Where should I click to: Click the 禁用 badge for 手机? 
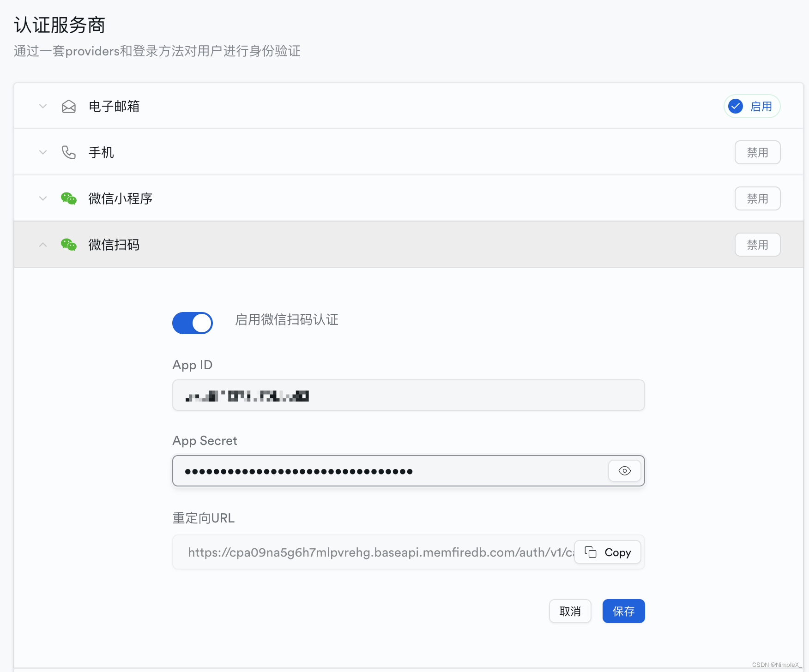[x=758, y=152]
